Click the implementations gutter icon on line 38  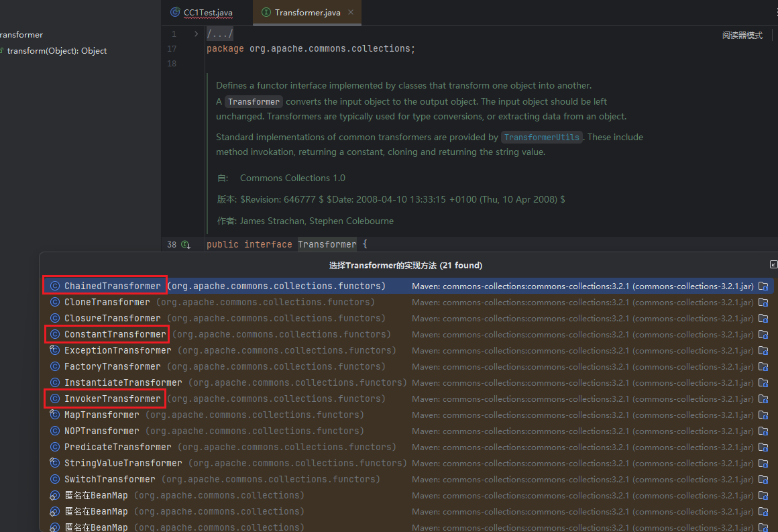(x=186, y=245)
